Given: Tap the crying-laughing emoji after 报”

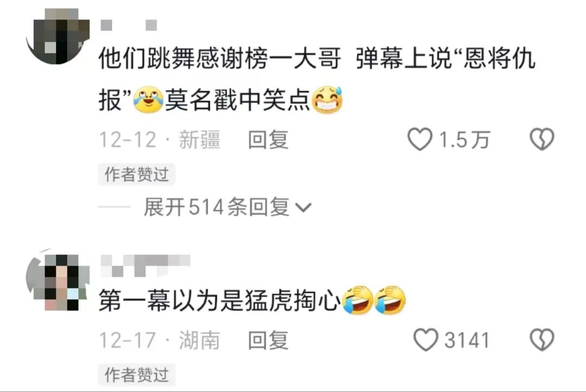Looking at the screenshot, I should (148, 100).
